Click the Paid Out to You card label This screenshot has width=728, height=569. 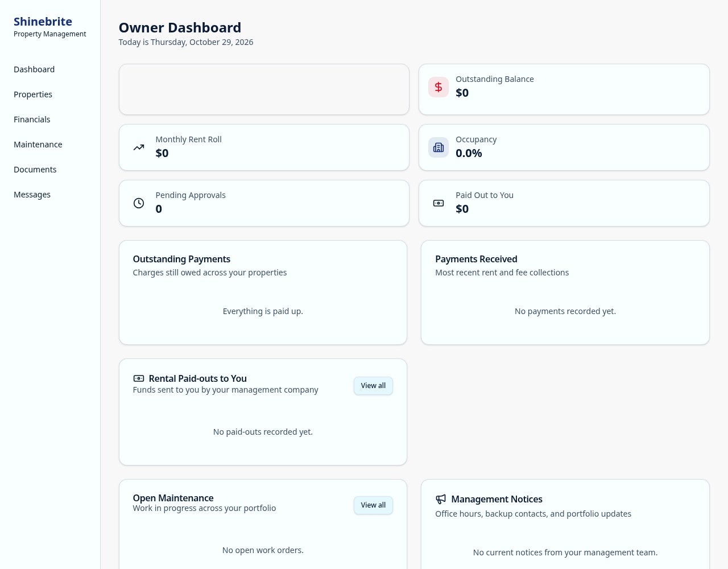485,195
